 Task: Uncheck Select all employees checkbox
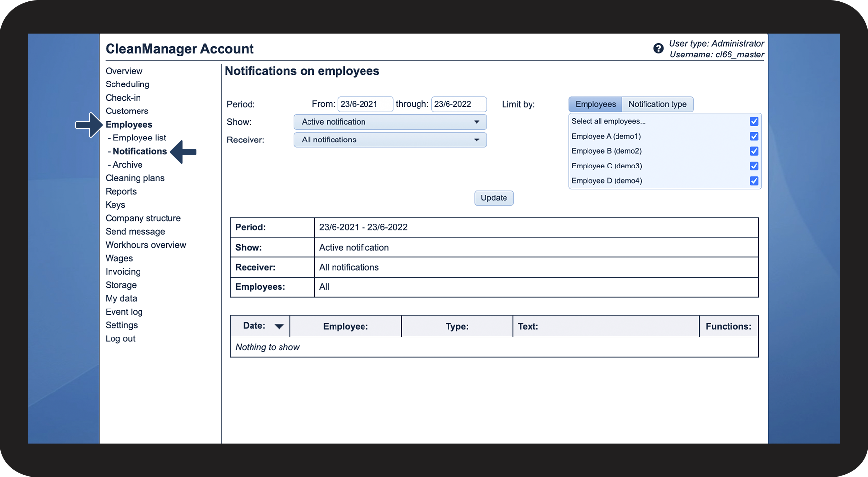(x=754, y=121)
